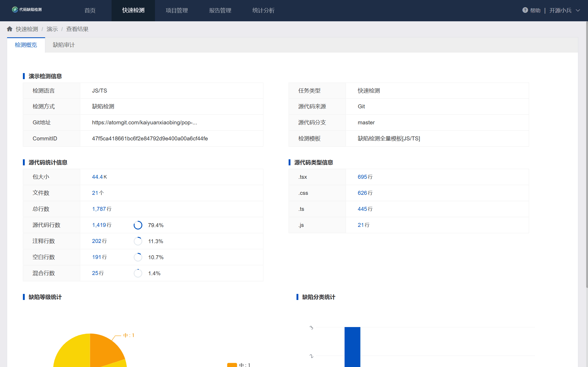Viewport: 588px width, 367px height.
Task: Click the Git source code origin value
Action: coord(361,106)
